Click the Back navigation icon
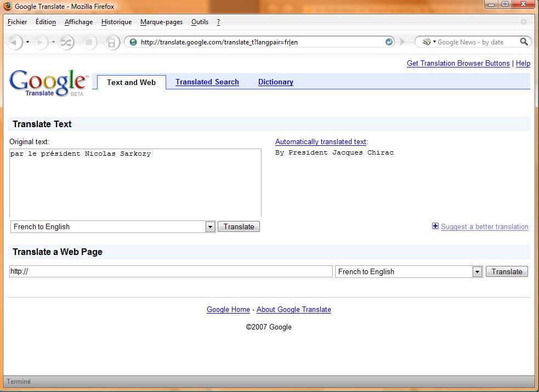Image resolution: width=539 pixels, height=392 pixels. pyautogui.click(x=13, y=42)
